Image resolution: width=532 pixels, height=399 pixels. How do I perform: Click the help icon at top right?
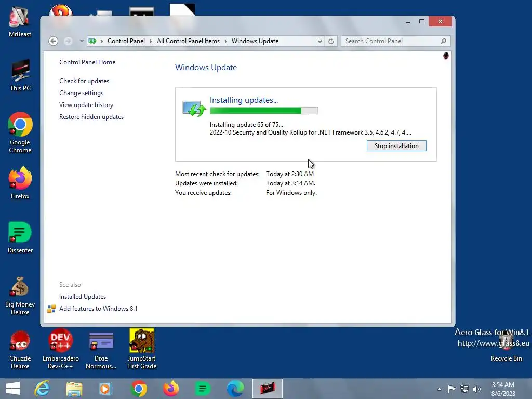click(446, 56)
